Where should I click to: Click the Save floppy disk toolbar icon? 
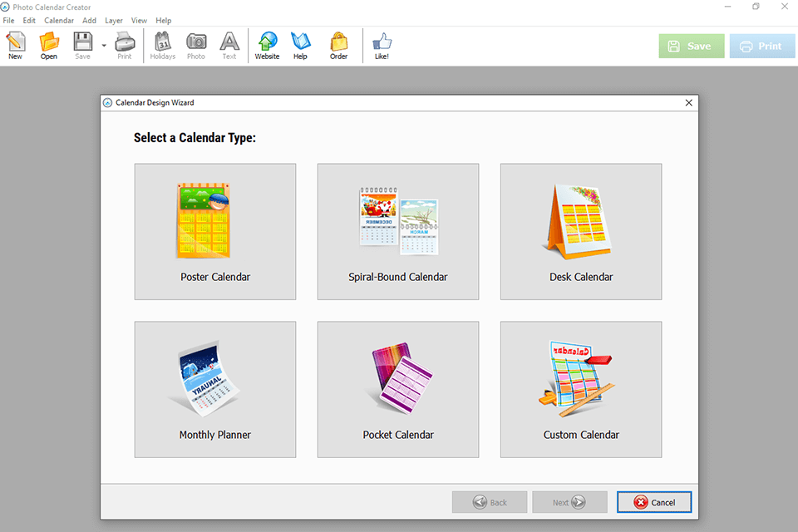click(x=82, y=46)
